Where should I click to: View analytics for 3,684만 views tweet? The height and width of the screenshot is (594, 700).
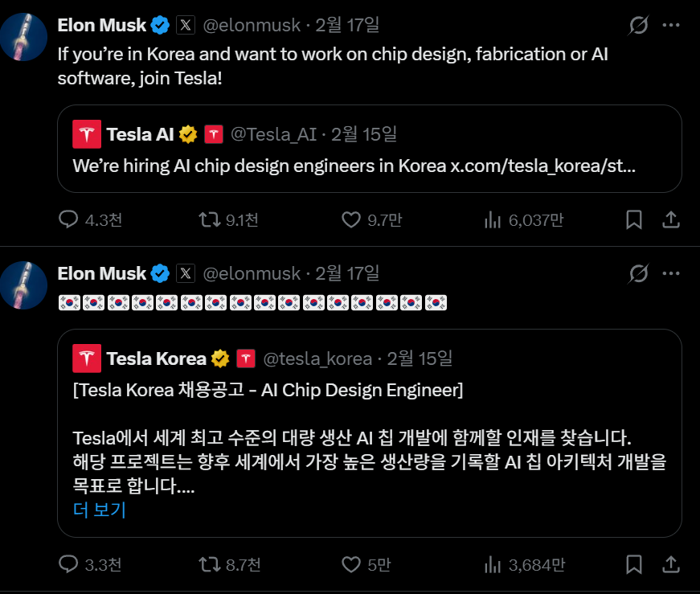tap(492, 565)
